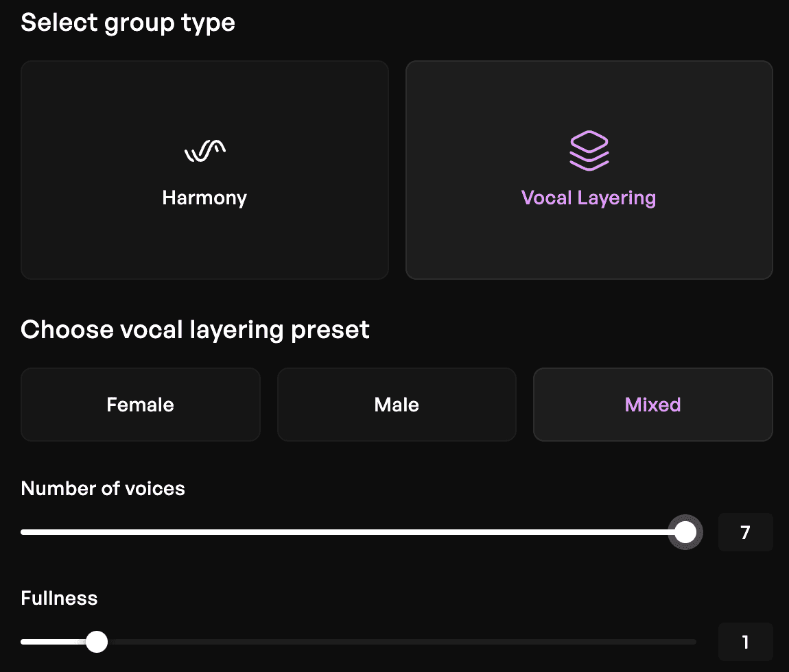Click the Number of voices slider handle

coord(685,531)
